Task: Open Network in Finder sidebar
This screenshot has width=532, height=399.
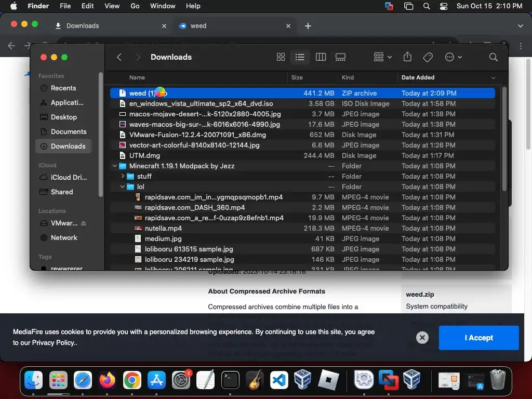Action: pyautogui.click(x=63, y=238)
